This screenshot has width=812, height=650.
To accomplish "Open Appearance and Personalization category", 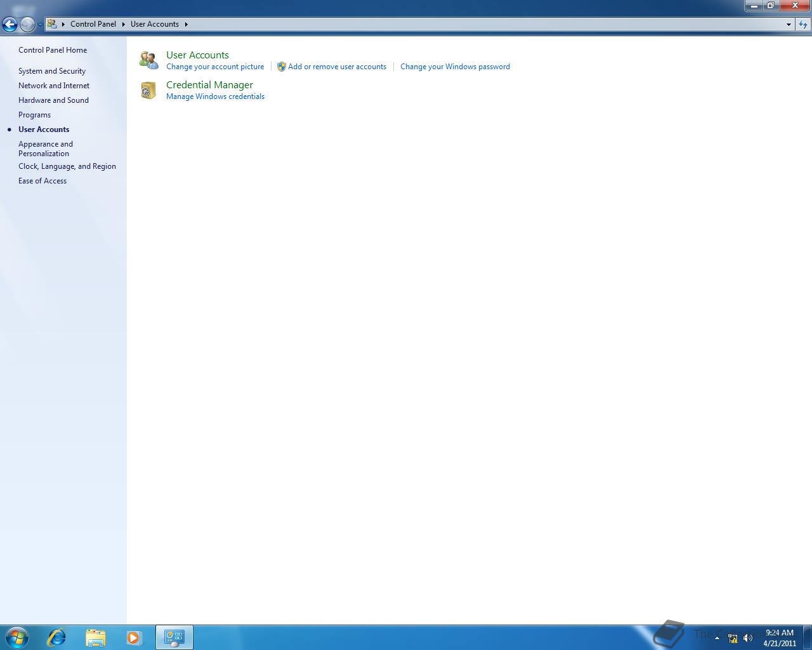I will click(46, 149).
